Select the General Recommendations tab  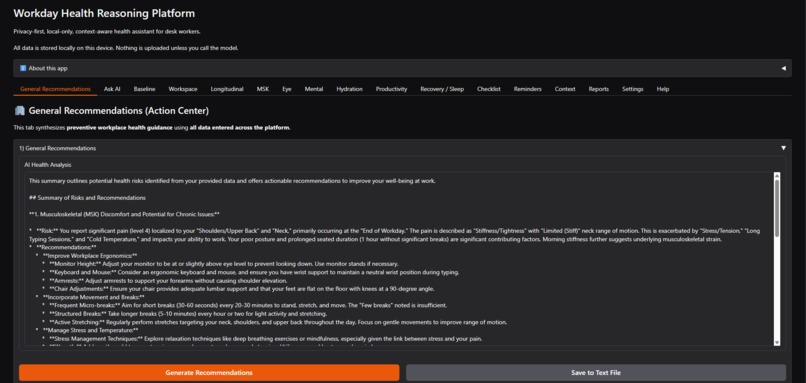click(56, 89)
